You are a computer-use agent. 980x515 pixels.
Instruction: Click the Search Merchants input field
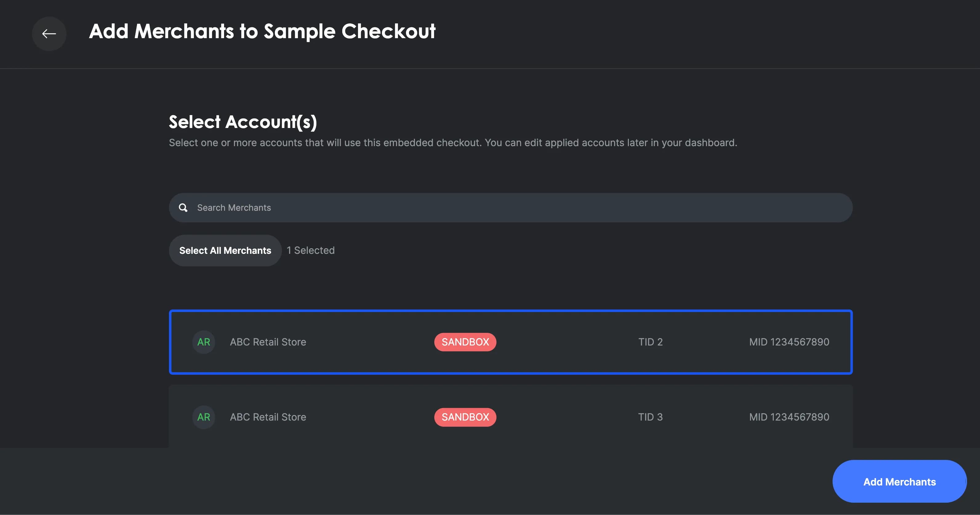[456, 207]
